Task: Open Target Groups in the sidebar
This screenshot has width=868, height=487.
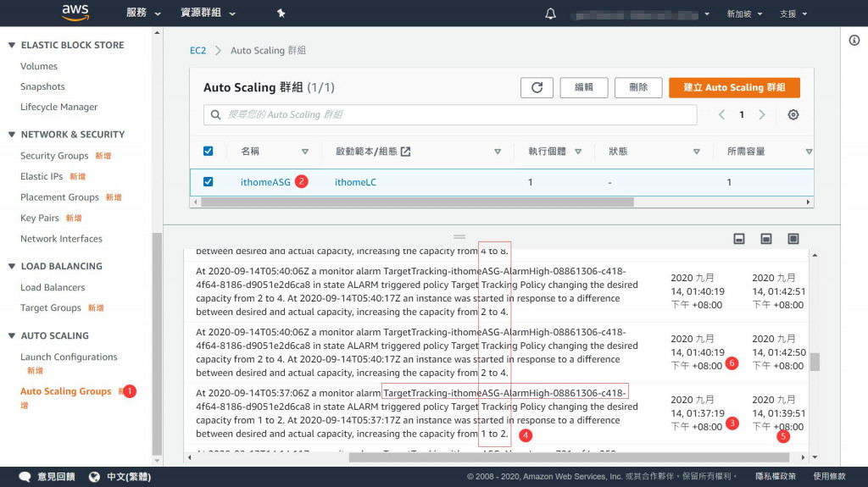Action: [50, 307]
